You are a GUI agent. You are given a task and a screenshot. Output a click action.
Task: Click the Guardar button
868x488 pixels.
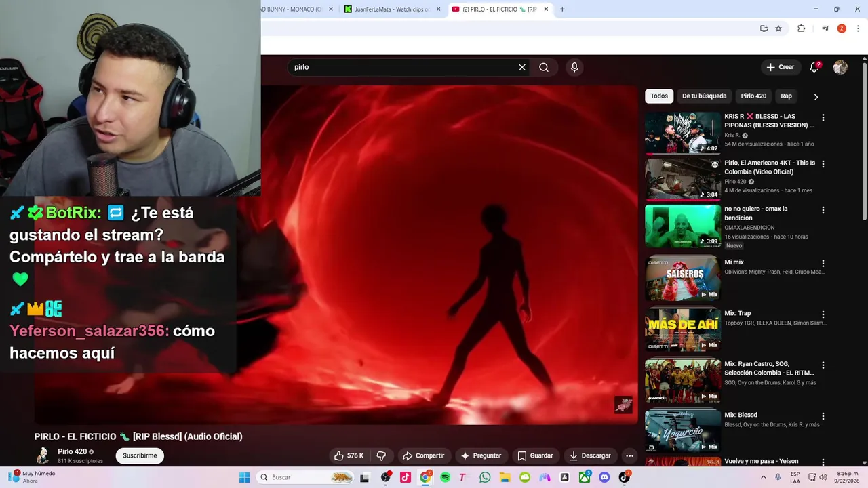pyautogui.click(x=535, y=455)
